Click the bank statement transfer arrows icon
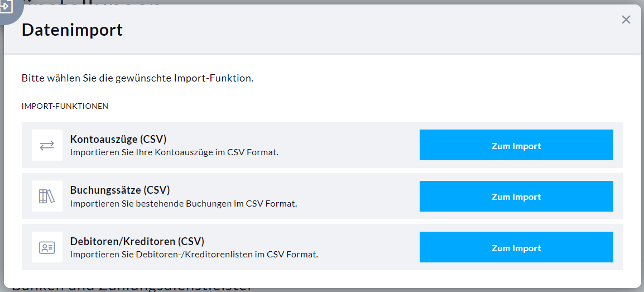The width and height of the screenshot is (644, 292). click(47, 145)
